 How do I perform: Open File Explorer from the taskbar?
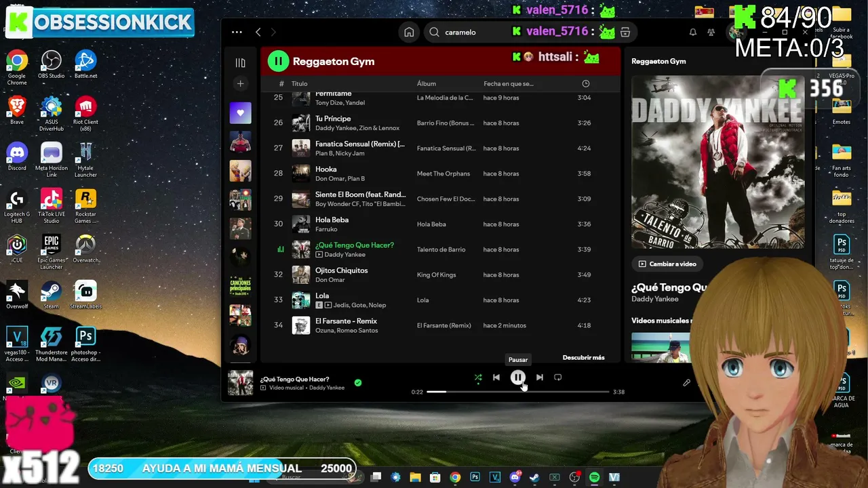pyautogui.click(x=415, y=477)
